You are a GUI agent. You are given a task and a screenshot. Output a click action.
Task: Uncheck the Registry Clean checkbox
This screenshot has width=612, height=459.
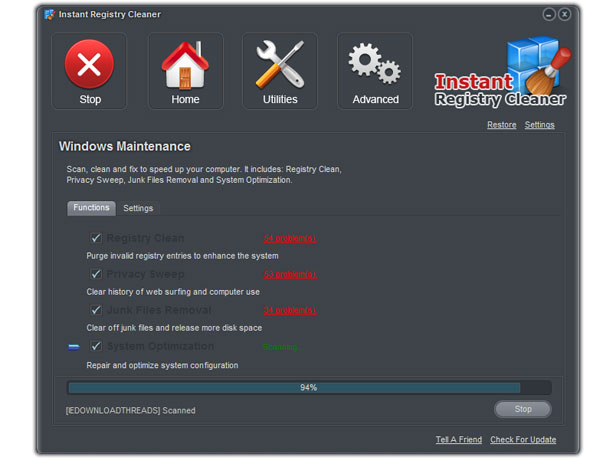(96, 238)
